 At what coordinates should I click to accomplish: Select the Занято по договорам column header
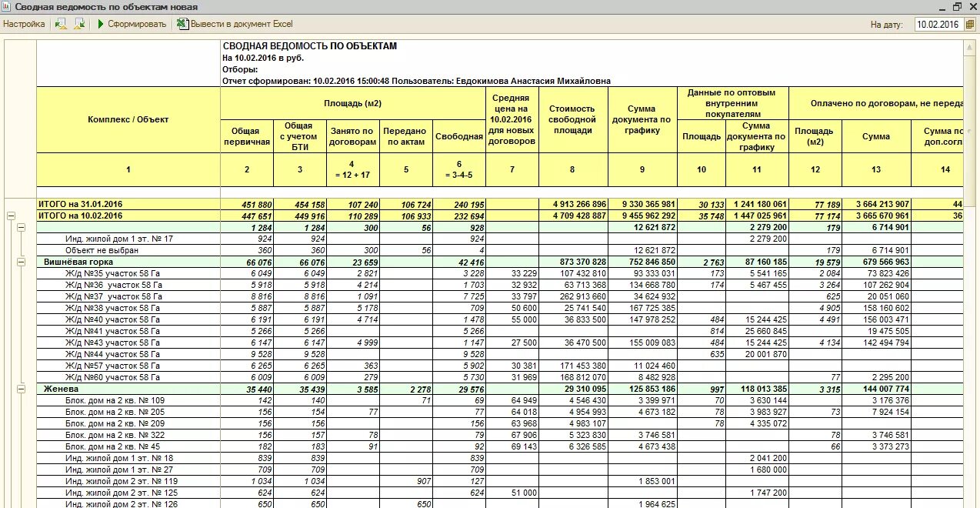click(x=353, y=136)
